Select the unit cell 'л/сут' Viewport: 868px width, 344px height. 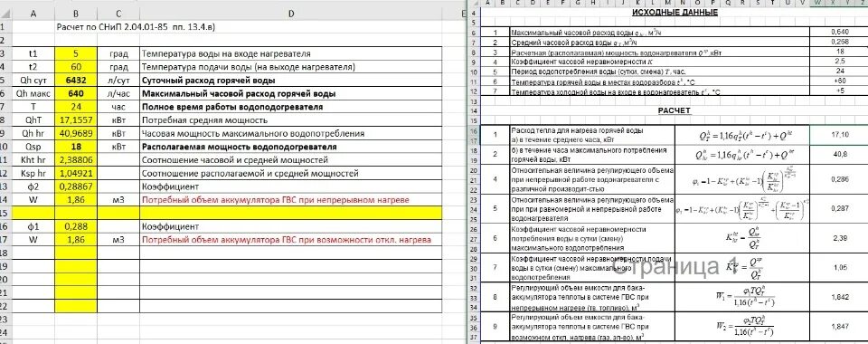click(x=118, y=81)
